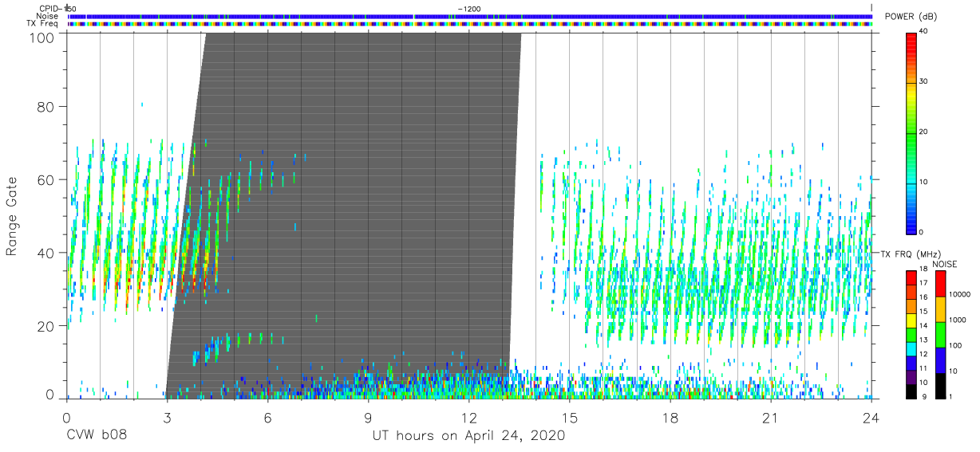The height and width of the screenshot is (452, 980).
Task: Select the yellow 14-15 MHz frequency swatch
Action: 911,320
